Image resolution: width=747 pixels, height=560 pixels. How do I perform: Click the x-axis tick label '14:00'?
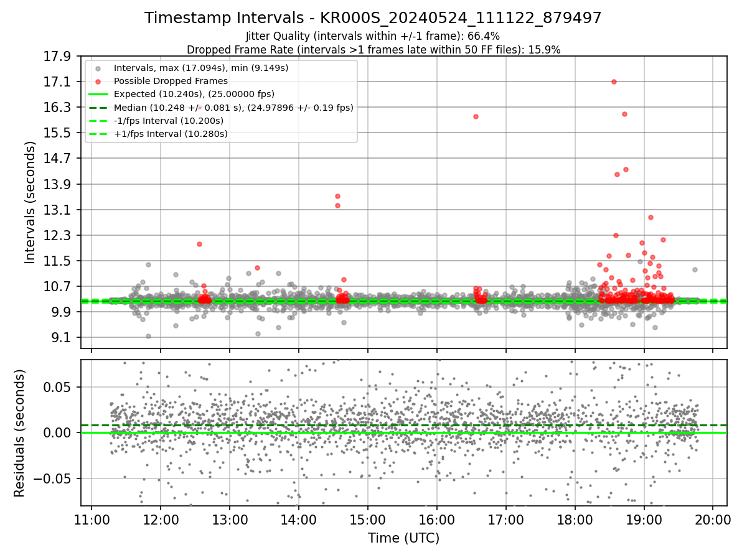pos(299,519)
